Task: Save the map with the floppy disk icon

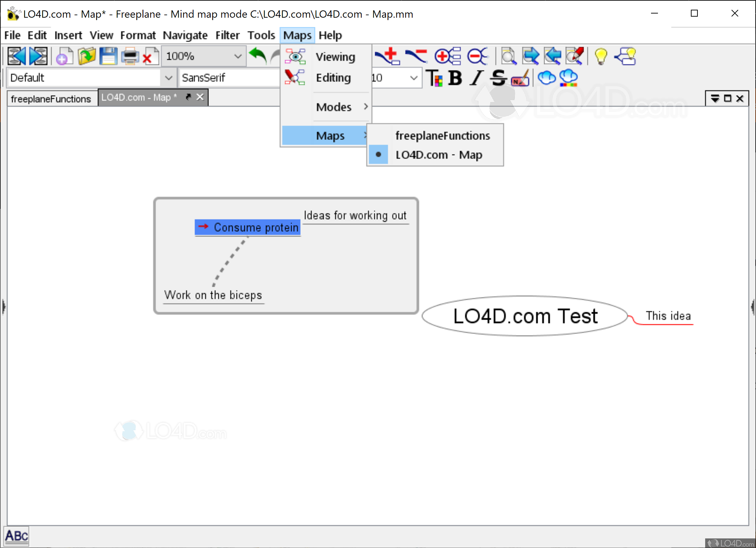Action: coord(108,56)
